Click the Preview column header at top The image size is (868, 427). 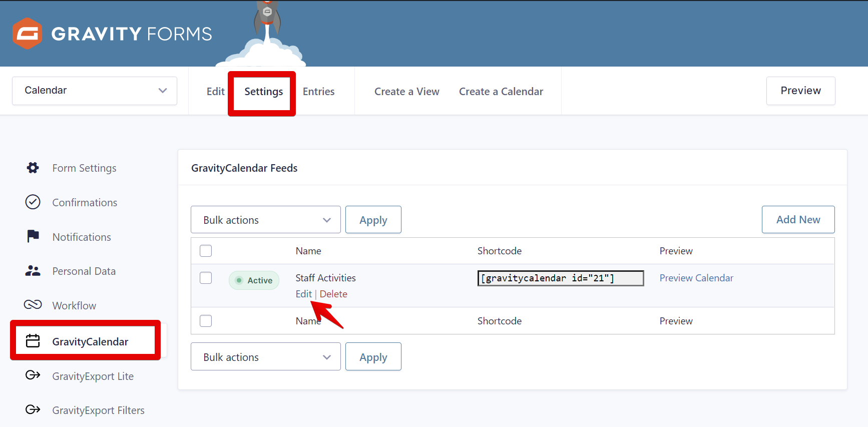click(676, 251)
